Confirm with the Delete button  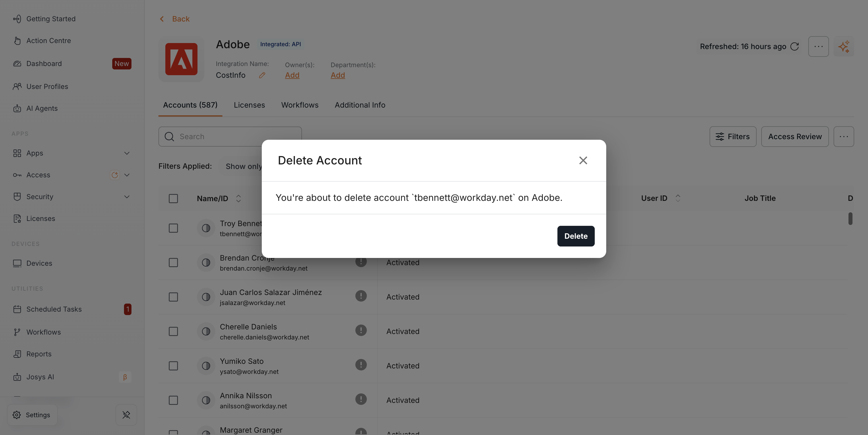(x=576, y=236)
